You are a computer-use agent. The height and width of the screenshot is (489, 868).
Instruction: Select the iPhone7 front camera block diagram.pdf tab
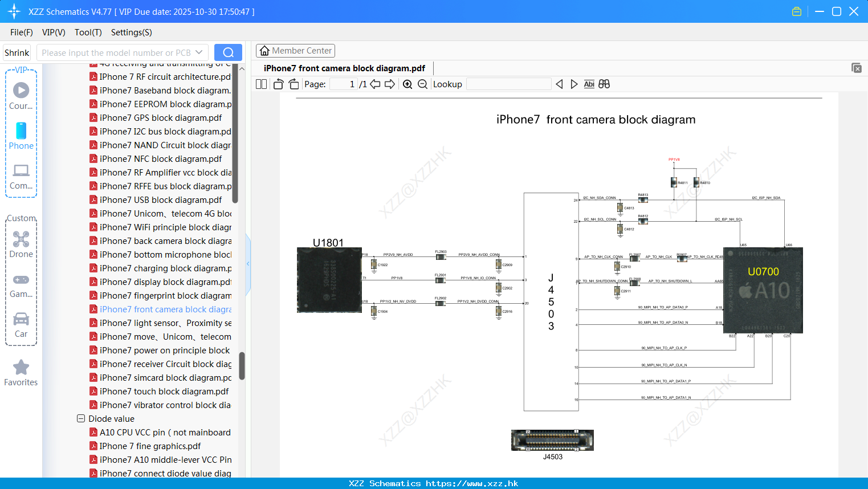point(344,68)
